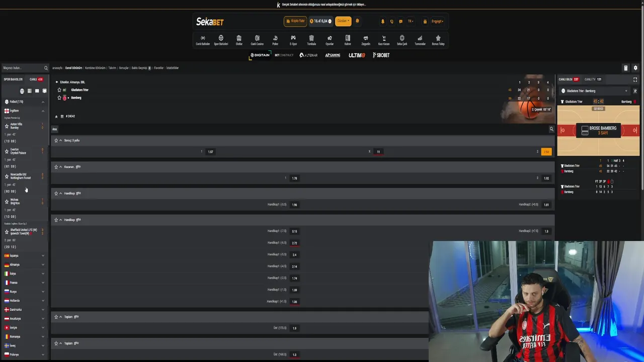Image resolution: width=644 pixels, height=362 pixels.
Task: Open the Seka Çark wheel icon
Action: click(x=402, y=40)
